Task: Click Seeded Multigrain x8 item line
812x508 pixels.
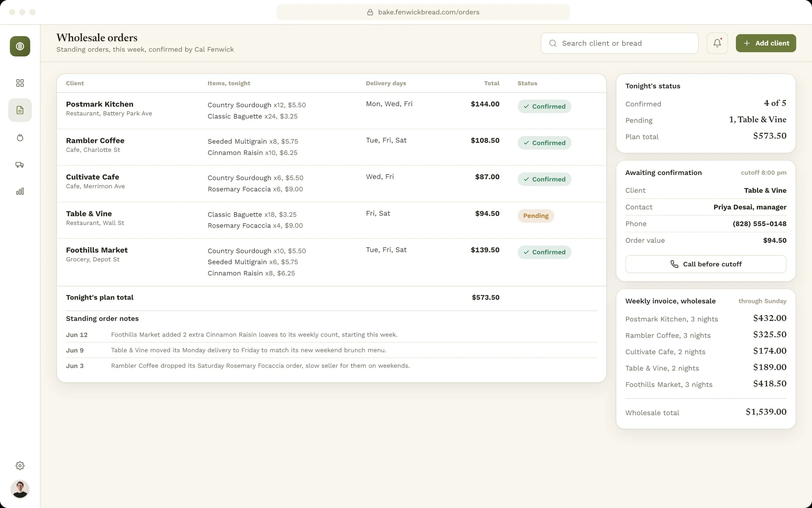Action: tap(253, 141)
